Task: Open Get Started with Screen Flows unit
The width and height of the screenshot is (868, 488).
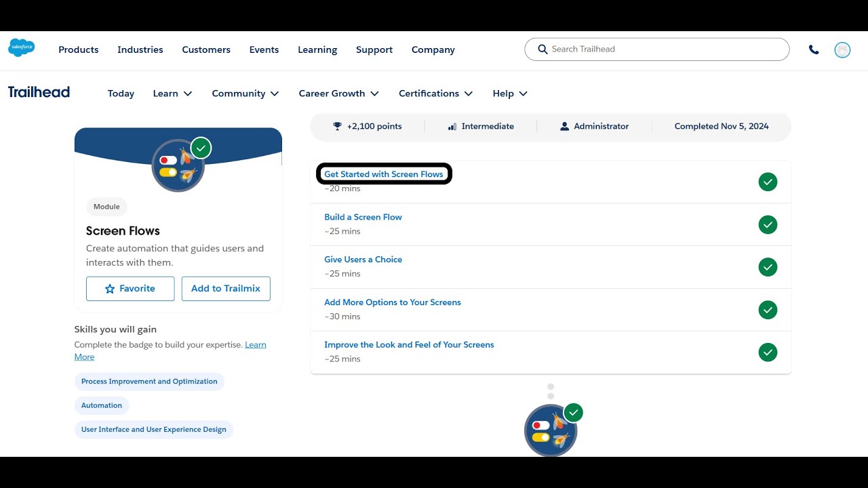Action: (x=384, y=174)
